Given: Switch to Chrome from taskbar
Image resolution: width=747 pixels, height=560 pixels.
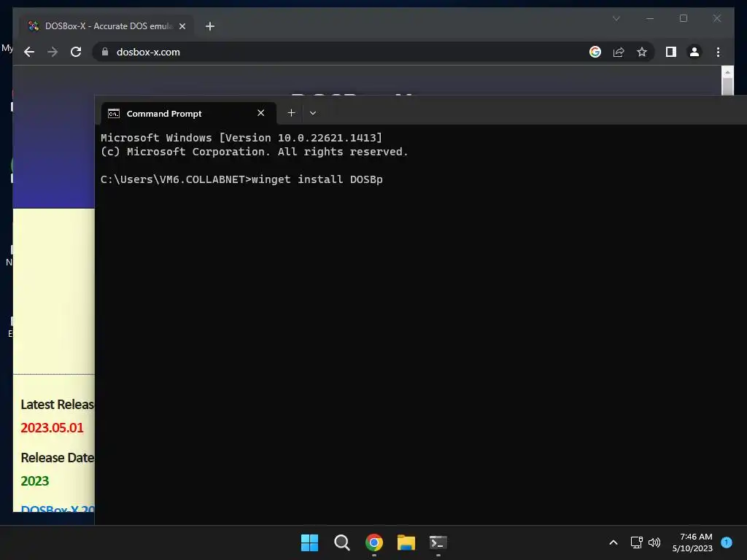Looking at the screenshot, I should [374, 542].
